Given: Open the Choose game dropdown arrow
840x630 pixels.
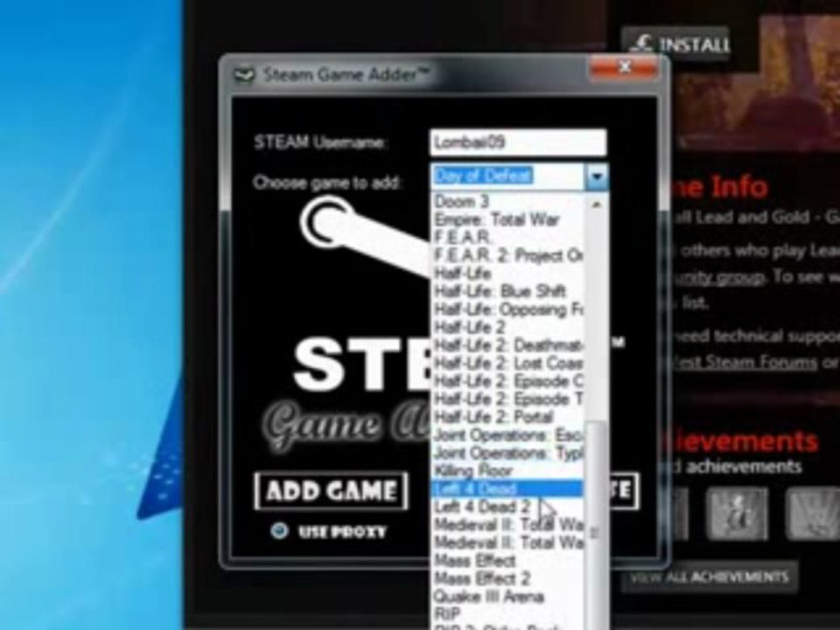Looking at the screenshot, I should (598, 176).
